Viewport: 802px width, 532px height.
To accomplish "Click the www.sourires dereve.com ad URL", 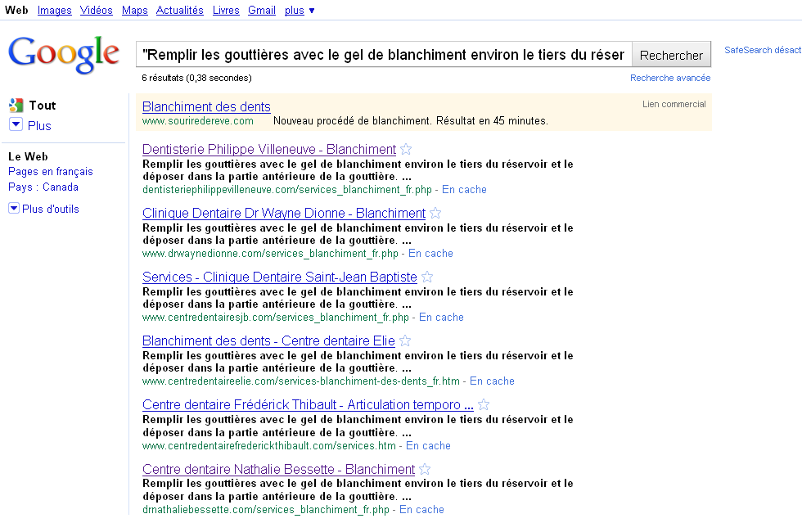I will coord(198,121).
